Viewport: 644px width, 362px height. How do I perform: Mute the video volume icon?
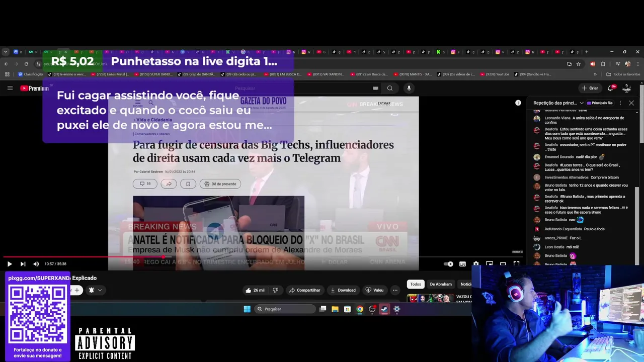(x=36, y=264)
